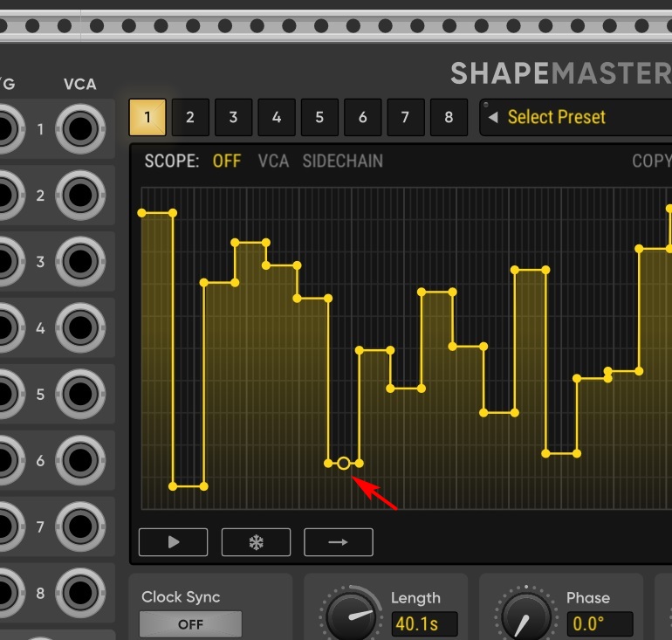Switch scope to VCA mode
This screenshot has height=640, width=672.
click(273, 162)
